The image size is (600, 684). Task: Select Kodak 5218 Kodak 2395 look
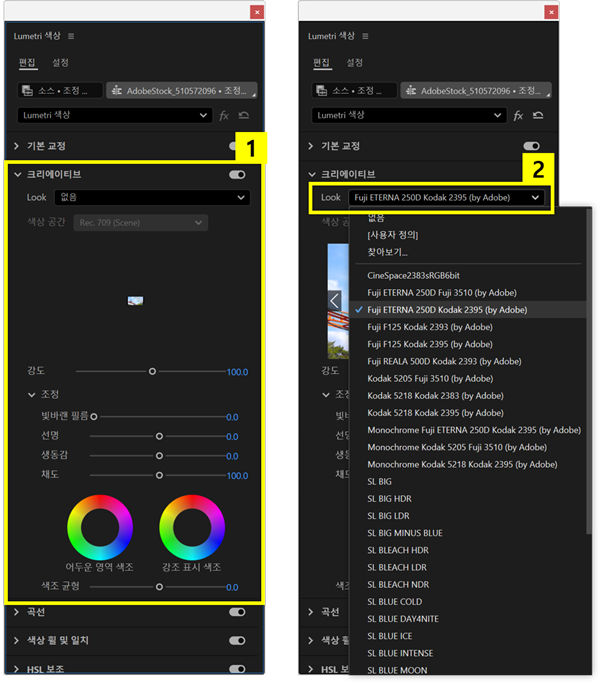(x=435, y=413)
